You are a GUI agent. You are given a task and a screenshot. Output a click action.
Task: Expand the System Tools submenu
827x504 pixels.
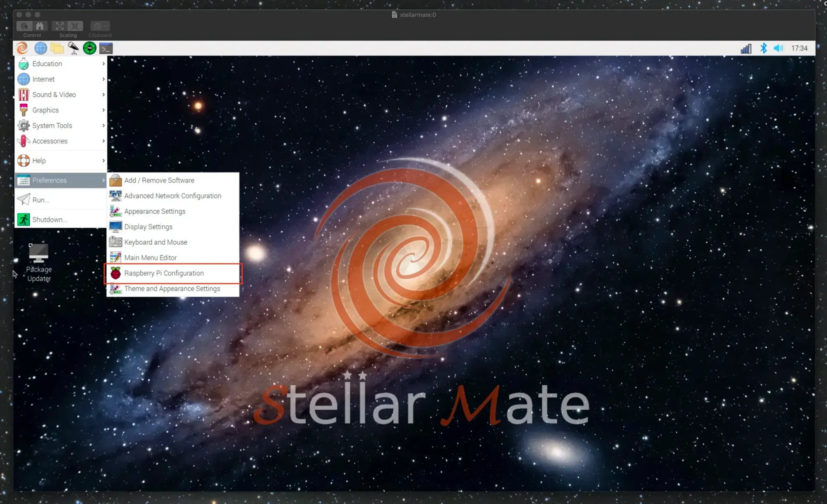(60, 126)
